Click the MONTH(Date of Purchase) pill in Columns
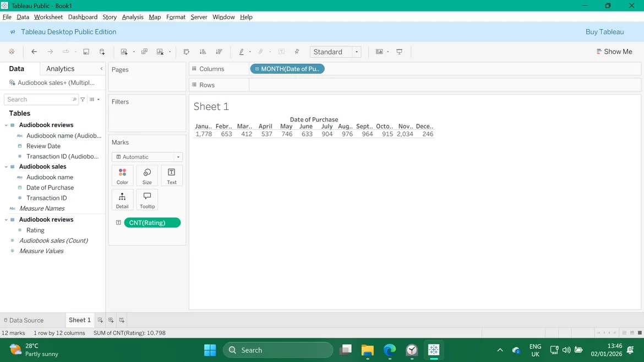Screen dimensions: 644x362 tap(287, 69)
